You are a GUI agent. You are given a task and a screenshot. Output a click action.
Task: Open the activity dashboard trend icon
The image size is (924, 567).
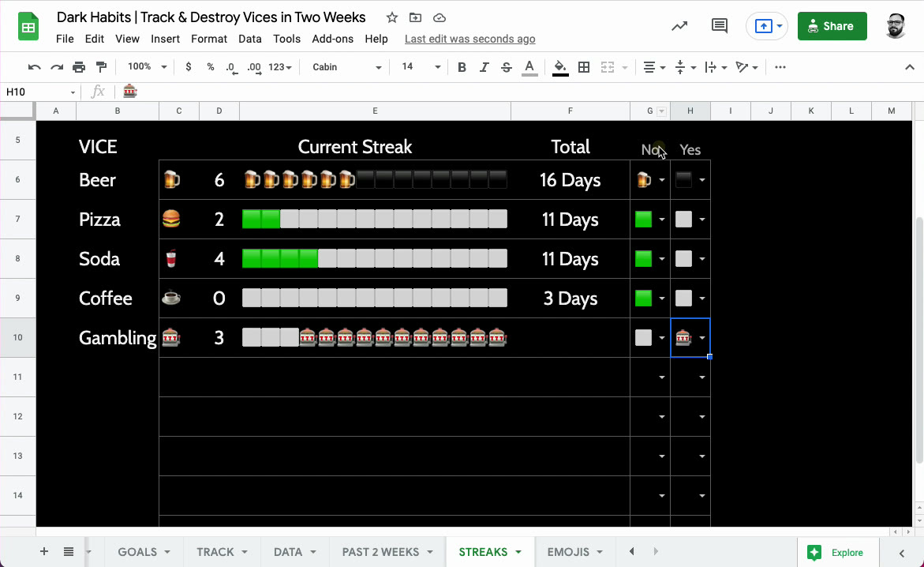click(679, 26)
